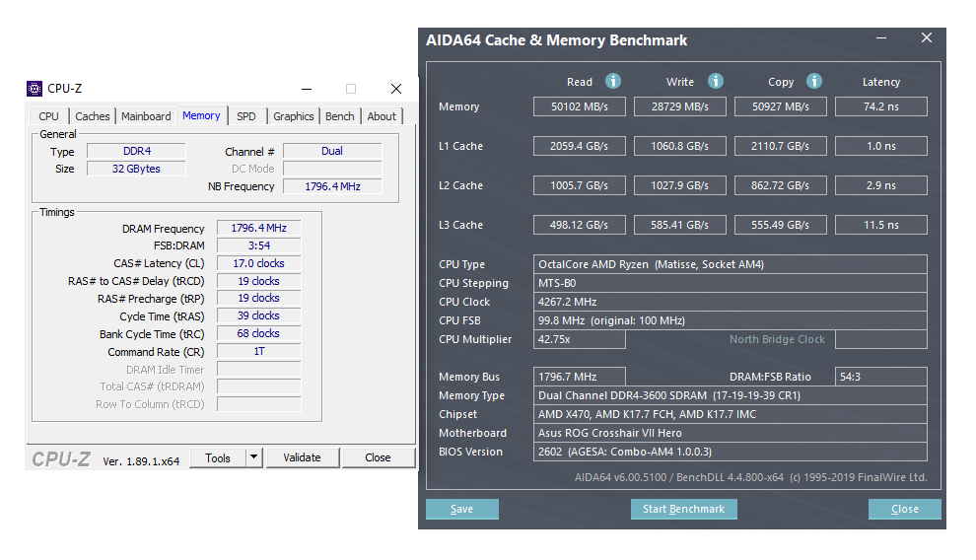Image resolution: width=976 pixels, height=560 pixels.
Task: Switch to the Bench tab in CPU-Z
Action: 340,116
